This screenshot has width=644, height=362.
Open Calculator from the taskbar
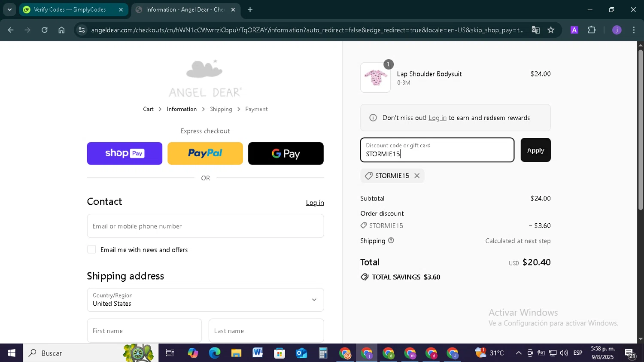[323, 353]
